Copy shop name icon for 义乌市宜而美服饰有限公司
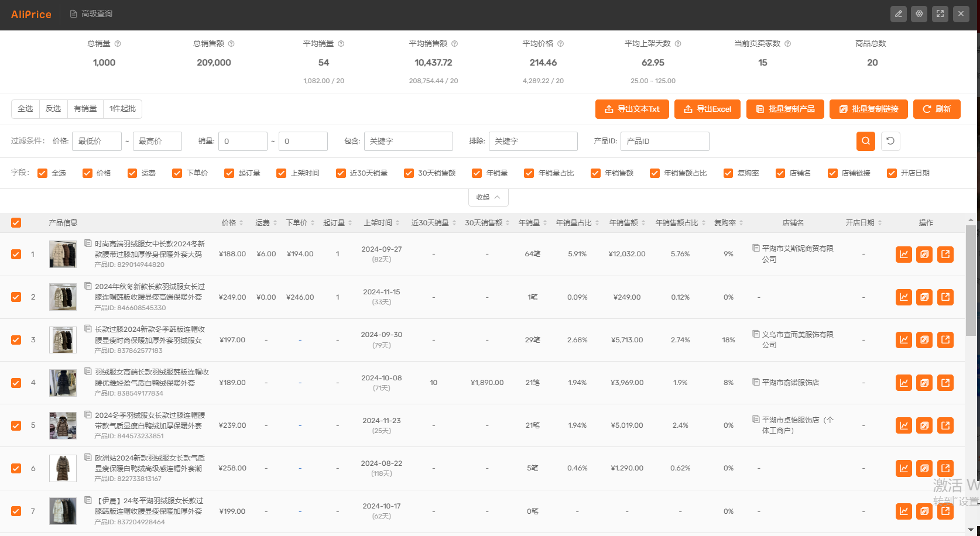This screenshot has height=536, width=980. pyautogui.click(x=756, y=334)
